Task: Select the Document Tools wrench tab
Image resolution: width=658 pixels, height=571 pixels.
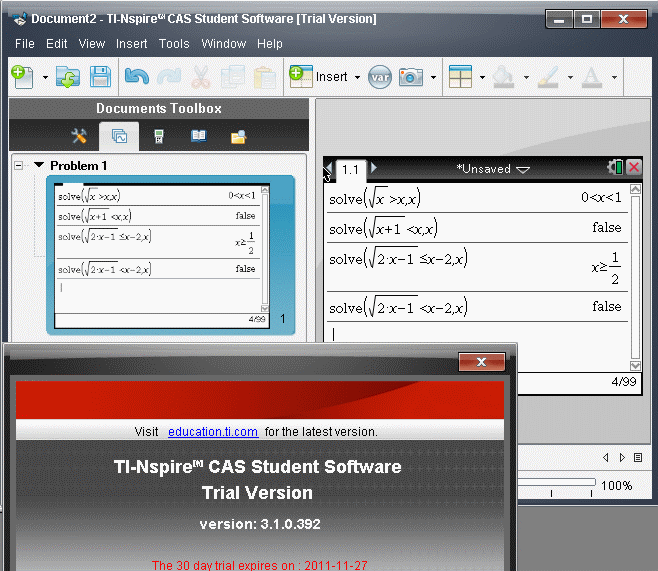Action: (x=79, y=136)
